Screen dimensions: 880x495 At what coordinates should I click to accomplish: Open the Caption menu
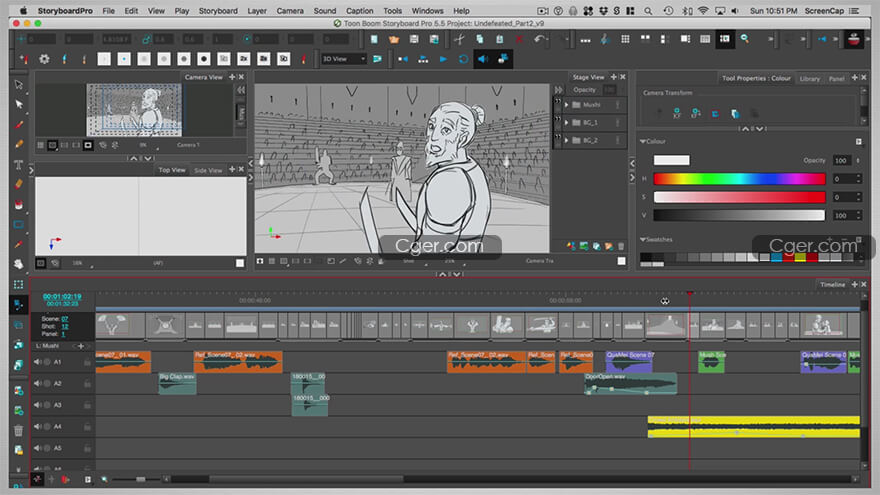pyautogui.click(x=359, y=11)
